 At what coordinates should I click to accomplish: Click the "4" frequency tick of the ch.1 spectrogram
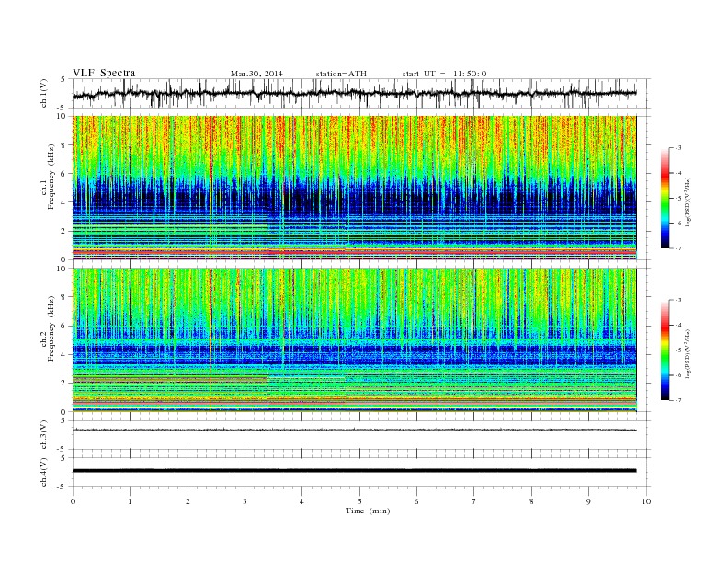tap(64, 202)
